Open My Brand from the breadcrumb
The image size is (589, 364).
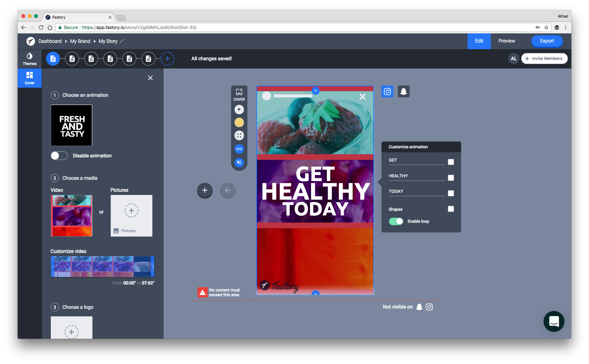pyautogui.click(x=80, y=41)
